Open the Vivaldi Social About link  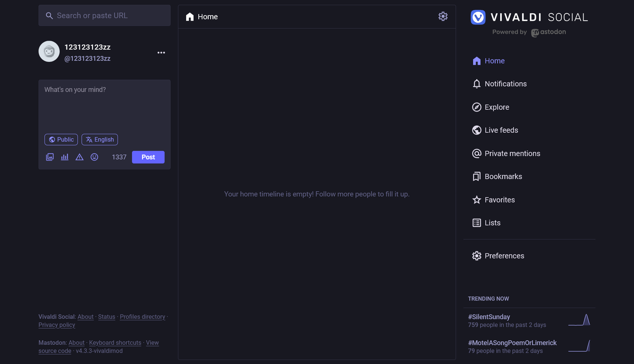85,317
